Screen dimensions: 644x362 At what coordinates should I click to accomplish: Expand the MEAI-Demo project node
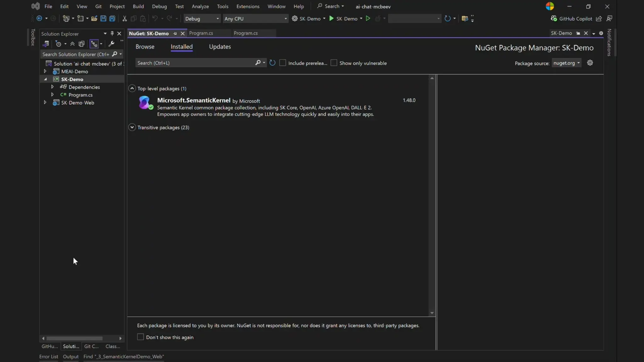[x=45, y=71]
